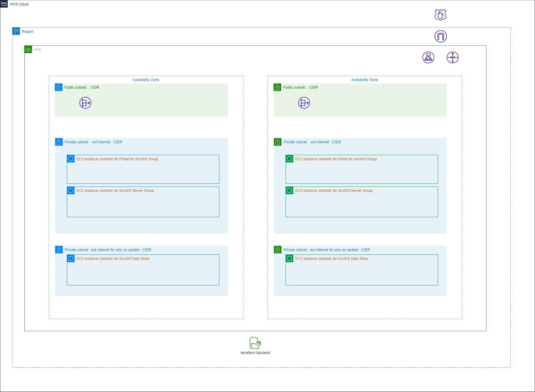The width and height of the screenshot is (535, 392).
Task: Select green chip icon of right ArcGIS Server Group
Action: [x=290, y=190]
